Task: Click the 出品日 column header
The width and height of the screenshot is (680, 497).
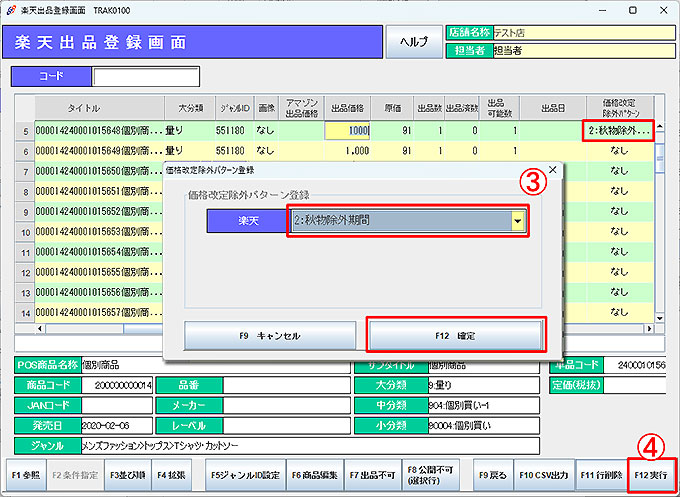Action: (552, 107)
